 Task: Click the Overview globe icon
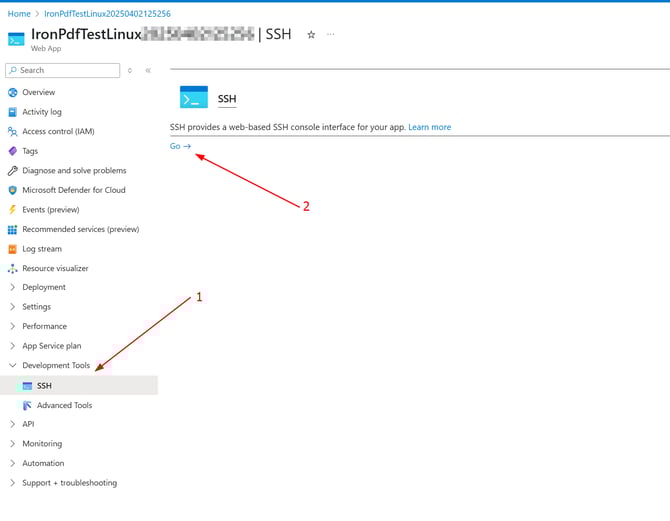click(12, 92)
